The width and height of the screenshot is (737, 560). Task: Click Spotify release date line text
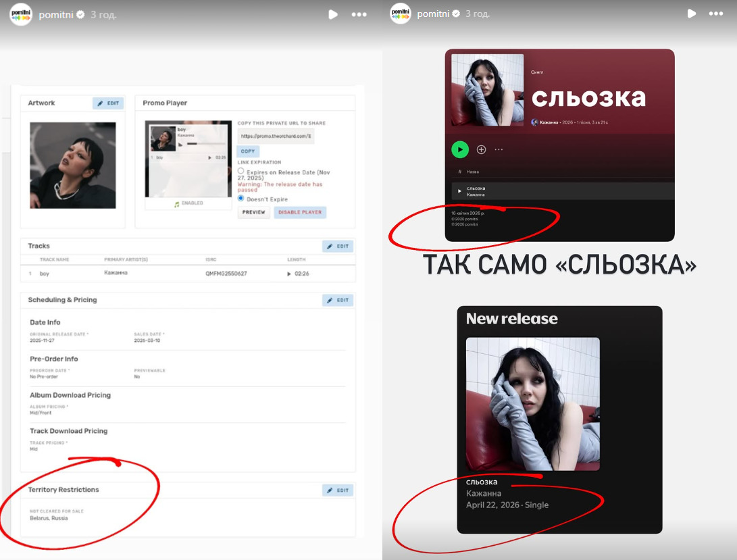(x=467, y=213)
